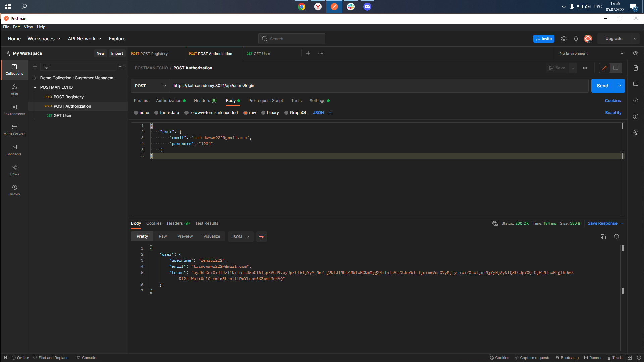Open the History panel
Image resolution: width=644 pixels, height=362 pixels.
tap(14, 190)
